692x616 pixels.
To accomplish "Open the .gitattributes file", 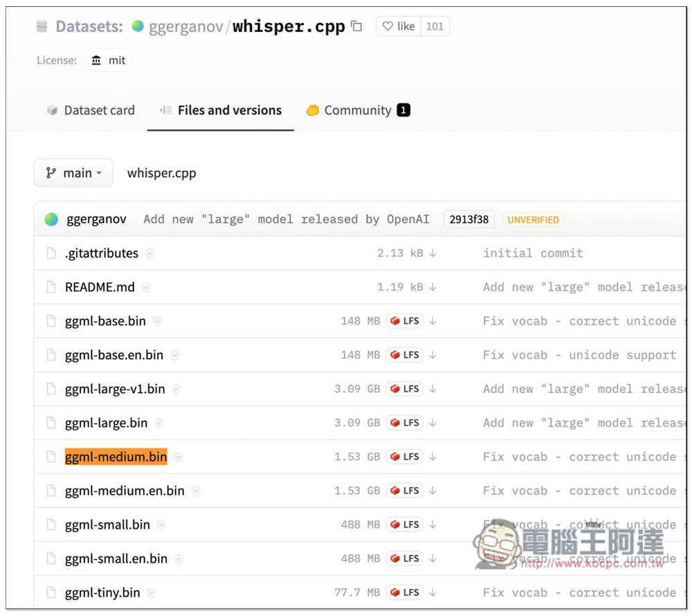I will (x=102, y=253).
